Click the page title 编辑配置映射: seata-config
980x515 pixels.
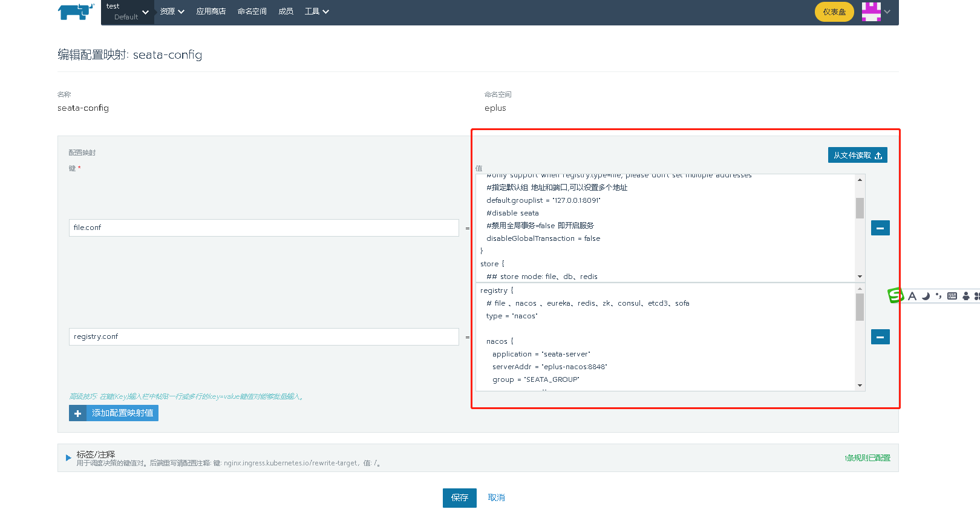pyautogui.click(x=130, y=55)
